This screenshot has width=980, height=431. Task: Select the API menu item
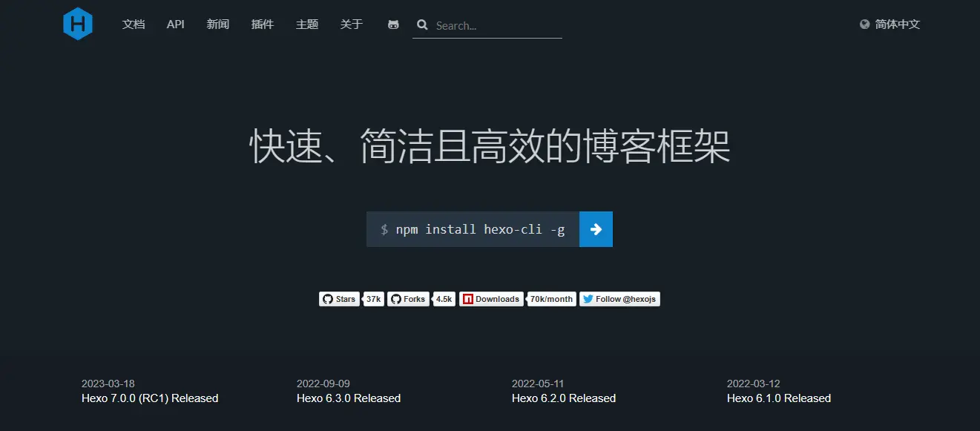coord(175,24)
